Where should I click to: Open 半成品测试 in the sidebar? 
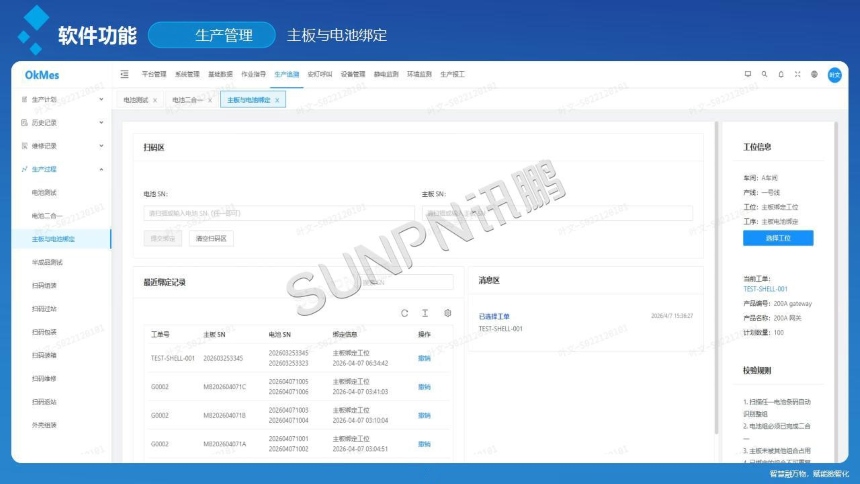pyautogui.click(x=47, y=262)
